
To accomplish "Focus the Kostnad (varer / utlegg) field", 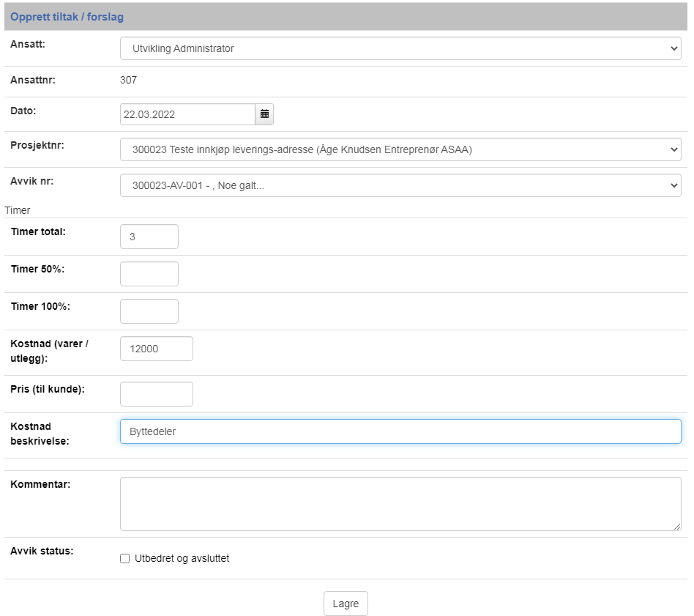I will 157,349.
